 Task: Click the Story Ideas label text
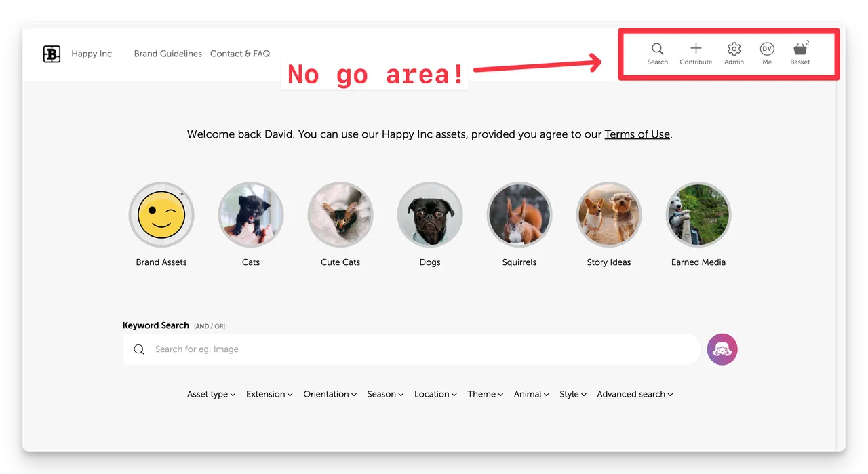pos(609,262)
